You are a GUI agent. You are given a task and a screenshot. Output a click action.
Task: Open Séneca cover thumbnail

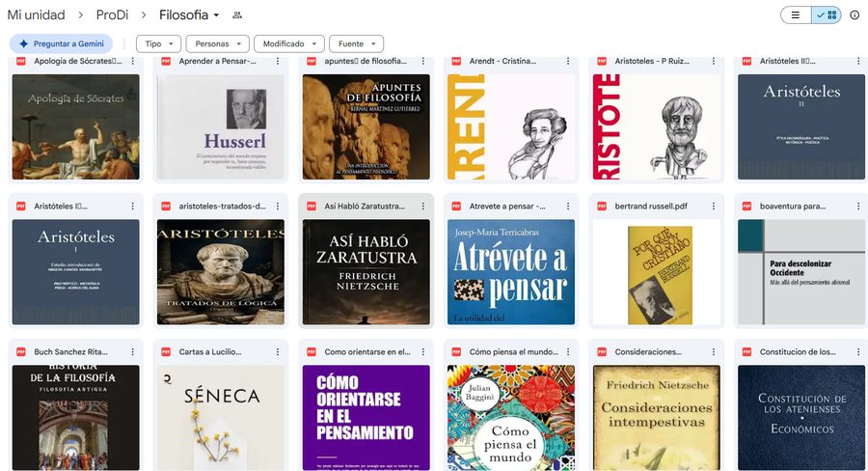coord(221,417)
